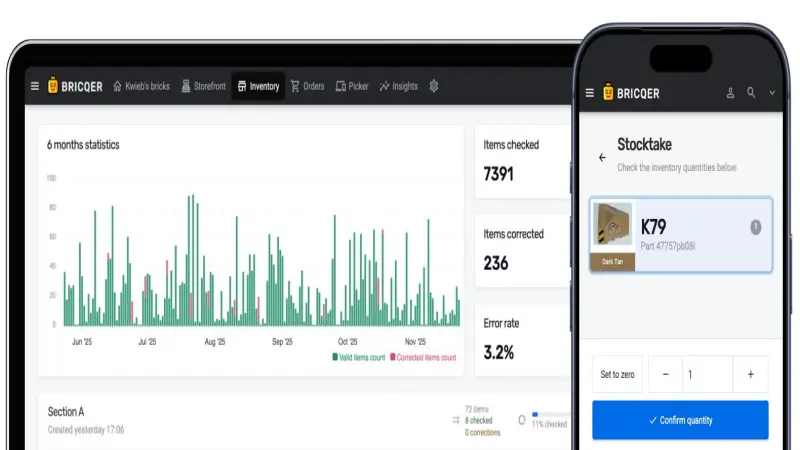Click Set to zero button
Viewport: 800px width, 450px height.
617,374
